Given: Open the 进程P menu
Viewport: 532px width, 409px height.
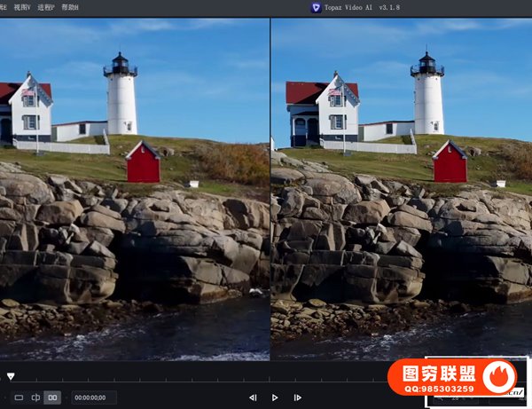Looking at the screenshot, I should tap(45, 7).
